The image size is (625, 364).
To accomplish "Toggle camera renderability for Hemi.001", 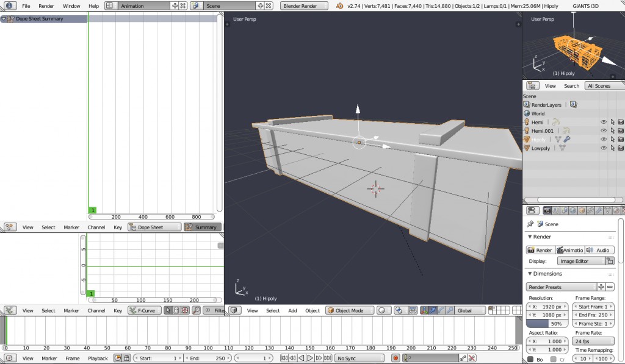I will (621, 130).
